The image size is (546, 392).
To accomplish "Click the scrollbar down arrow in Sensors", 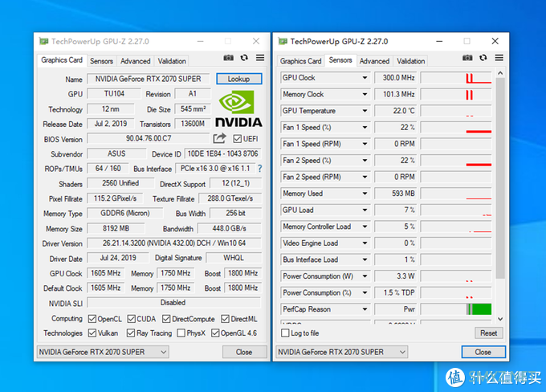I will pyautogui.click(x=500, y=319).
